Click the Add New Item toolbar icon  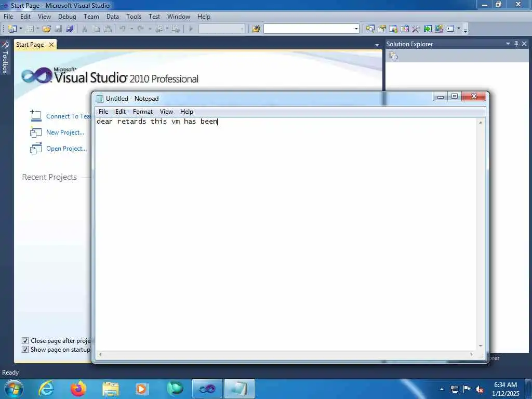[x=30, y=29]
